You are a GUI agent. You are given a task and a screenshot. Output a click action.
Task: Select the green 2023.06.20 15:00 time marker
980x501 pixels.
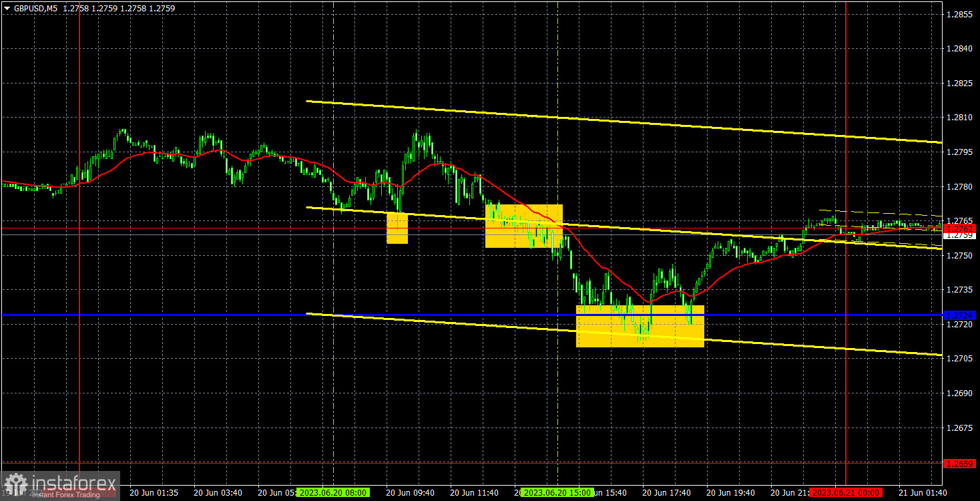pos(557,492)
